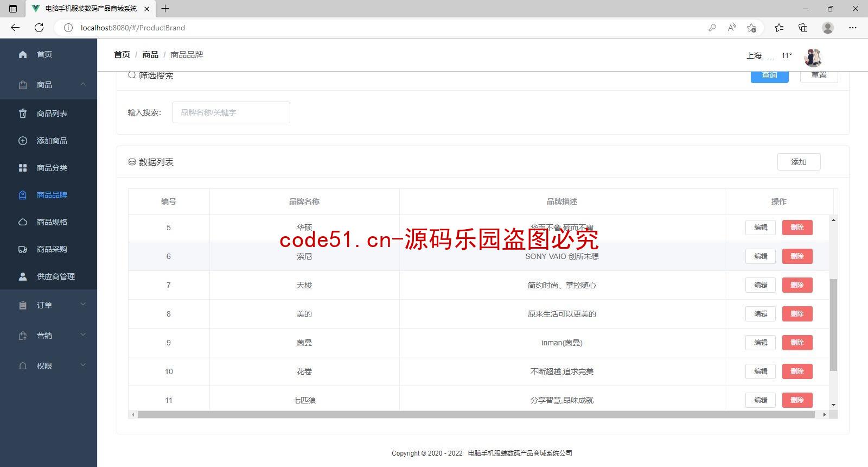Go back in the browser
The image size is (868, 467).
(x=15, y=28)
